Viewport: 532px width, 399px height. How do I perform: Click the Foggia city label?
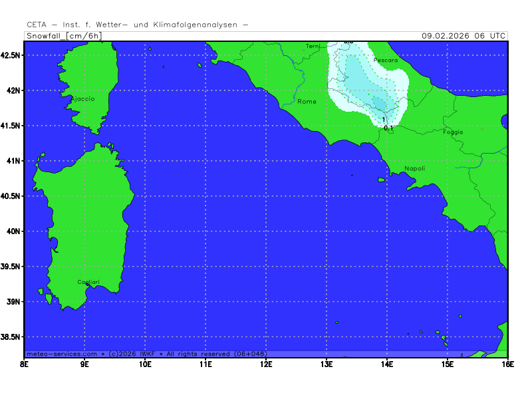pyautogui.click(x=453, y=132)
